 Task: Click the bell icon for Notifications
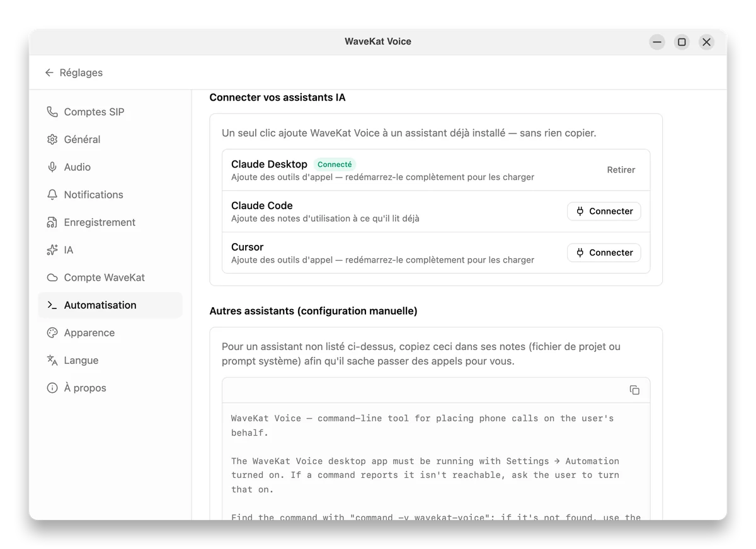(x=52, y=195)
